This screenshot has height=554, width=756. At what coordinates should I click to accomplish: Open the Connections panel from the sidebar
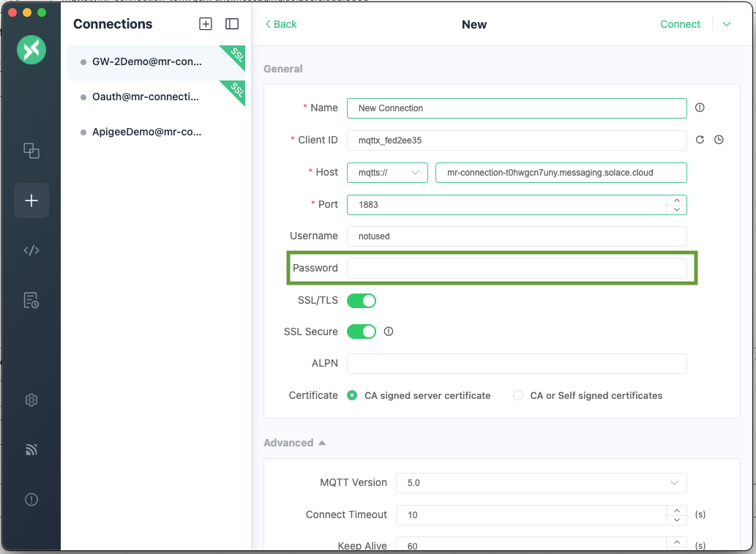(31, 150)
